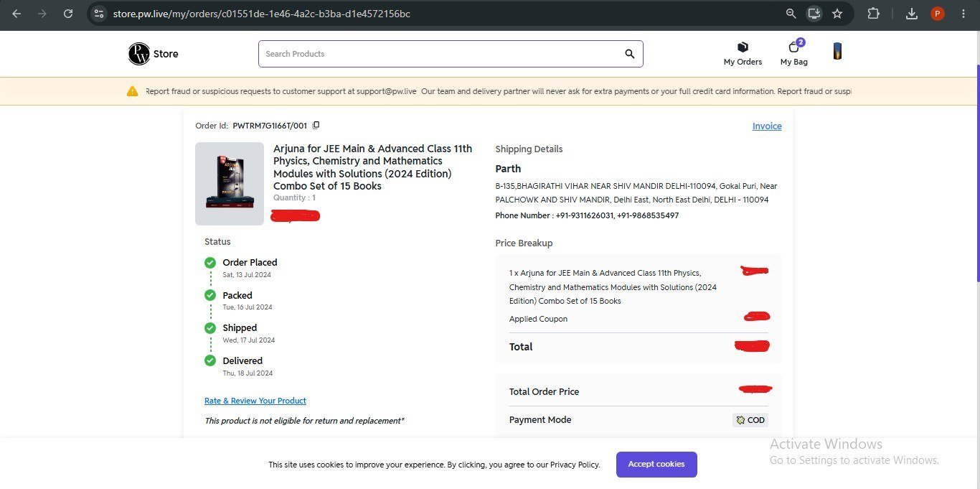Click the not eligible for return notice
The height and width of the screenshot is (489, 980).
click(304, 421)
